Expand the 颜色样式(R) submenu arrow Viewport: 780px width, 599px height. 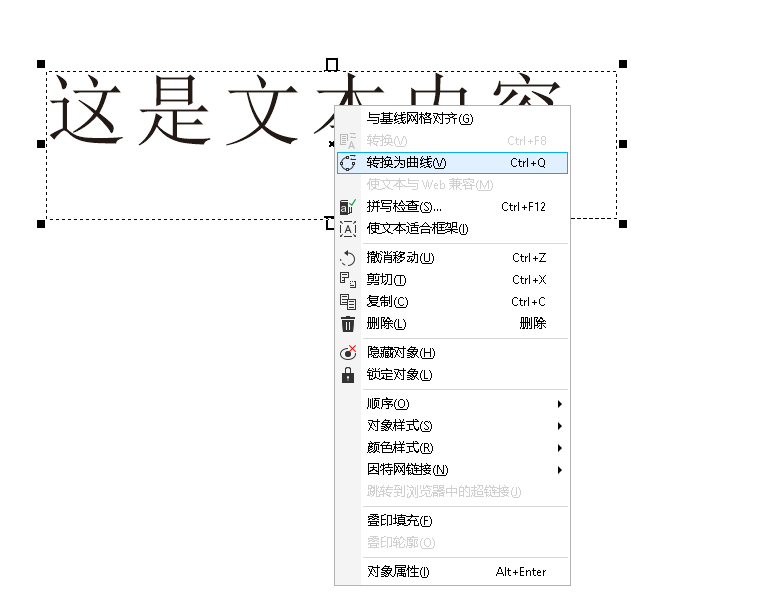560,448
